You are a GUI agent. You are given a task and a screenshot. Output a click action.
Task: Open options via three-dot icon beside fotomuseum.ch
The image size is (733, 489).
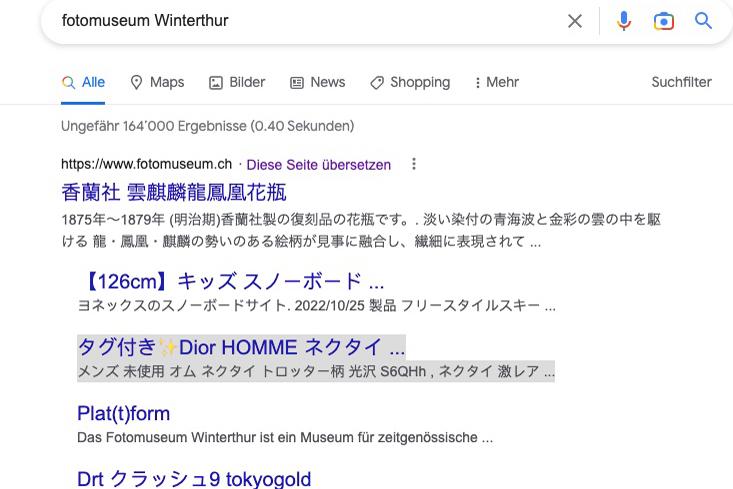(414, 164)
